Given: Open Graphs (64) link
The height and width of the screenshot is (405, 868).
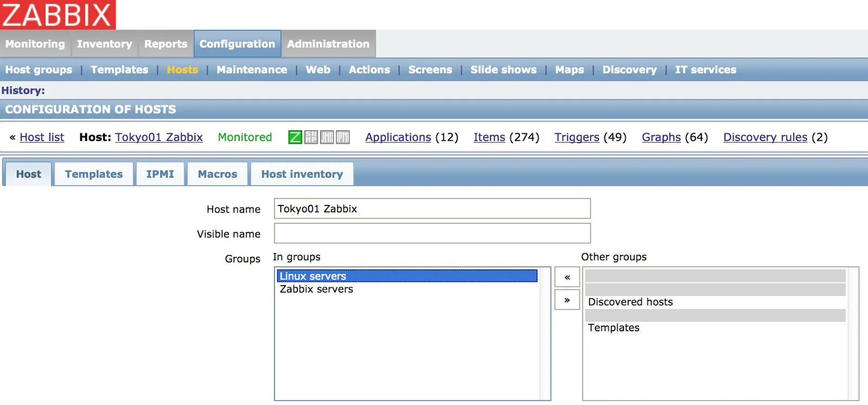Looking at the screenshot, I should click(x=661, y=137).
